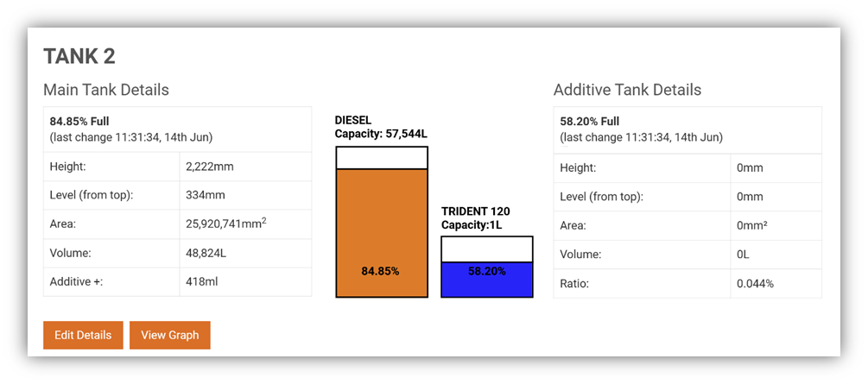
Task: Select the TANK 2 heading
Action: point(79,57)
